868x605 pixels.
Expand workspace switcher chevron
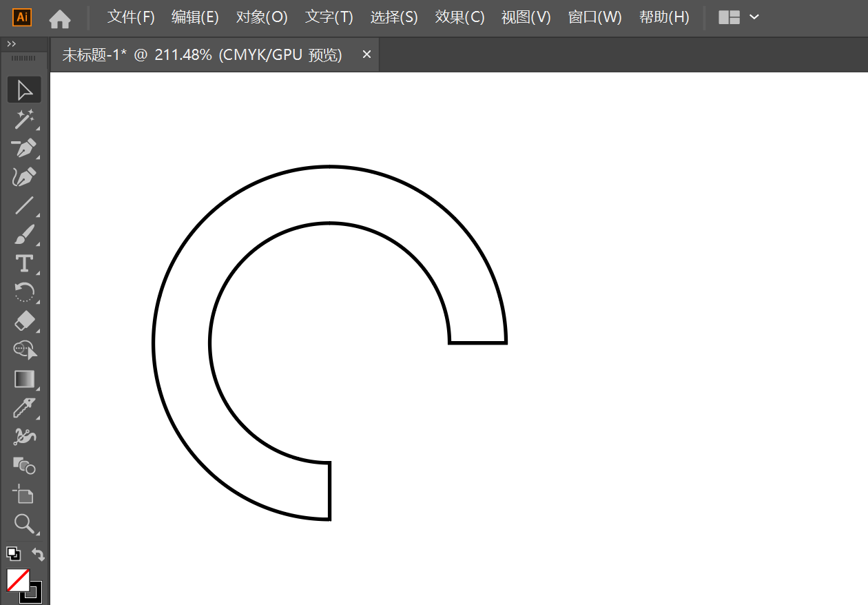[x=754, y=17]
